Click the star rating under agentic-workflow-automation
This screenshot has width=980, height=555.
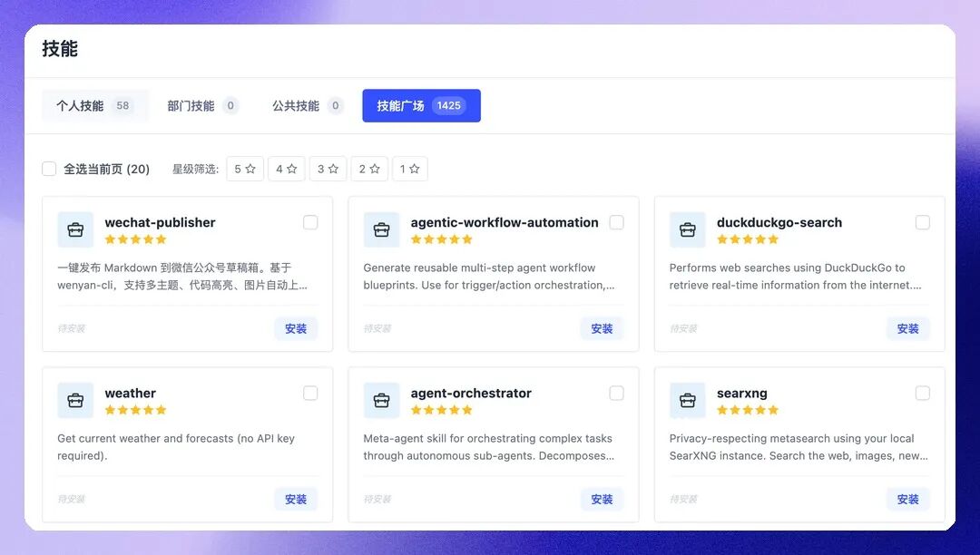click(442, 239)
